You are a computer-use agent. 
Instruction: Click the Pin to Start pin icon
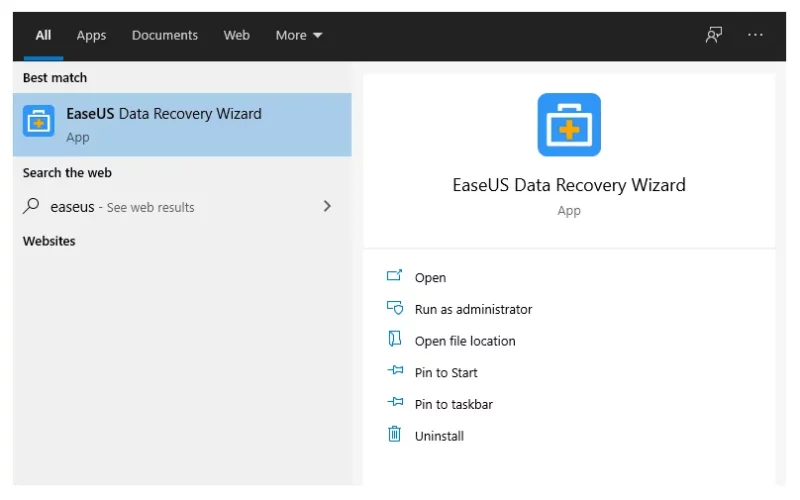395,370
